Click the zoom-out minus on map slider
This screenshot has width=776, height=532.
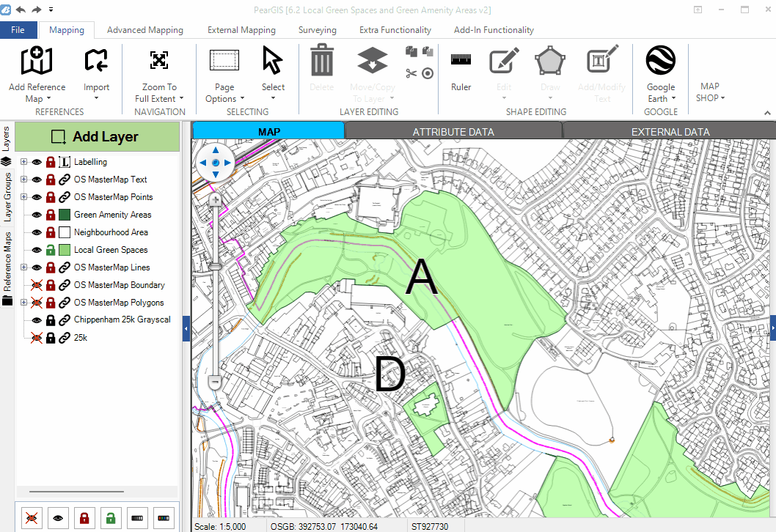click(215, 382)
